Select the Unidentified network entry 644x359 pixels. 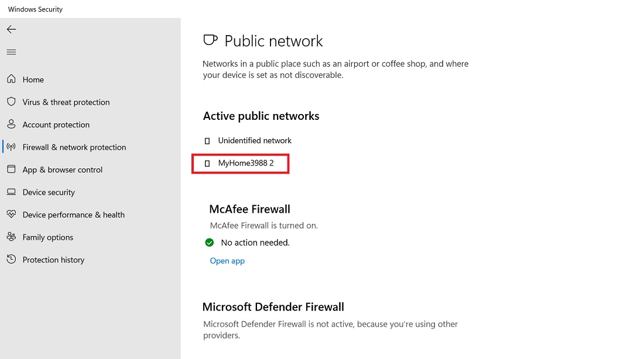point(255,140)
